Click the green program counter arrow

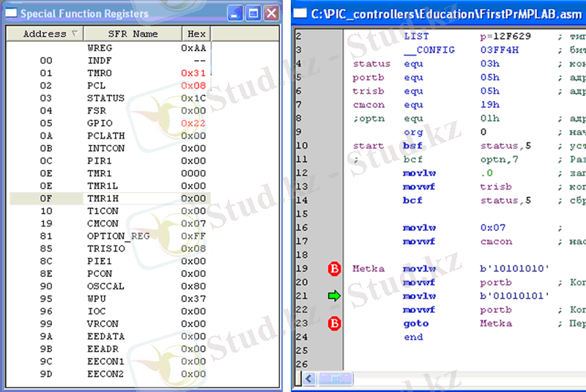click(334, 296)
